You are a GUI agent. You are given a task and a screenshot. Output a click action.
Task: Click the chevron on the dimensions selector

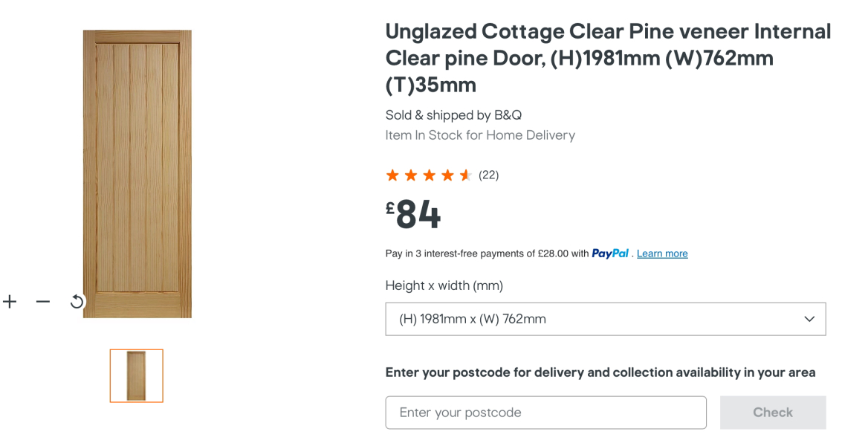point(809,318)
